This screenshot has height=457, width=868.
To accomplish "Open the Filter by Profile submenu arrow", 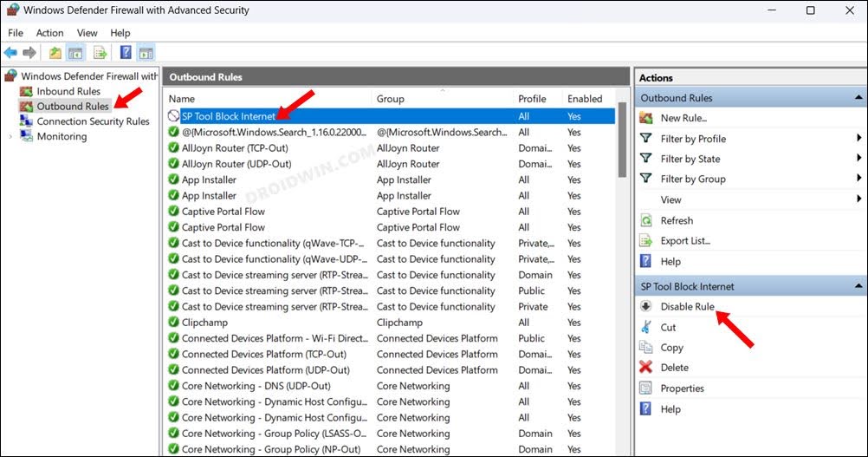I will point(858,138).
